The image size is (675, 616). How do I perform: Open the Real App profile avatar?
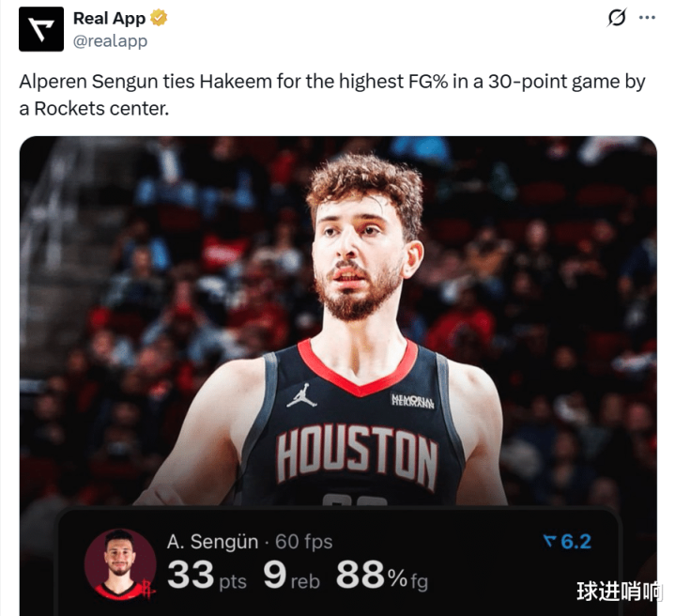click(41, 29)
